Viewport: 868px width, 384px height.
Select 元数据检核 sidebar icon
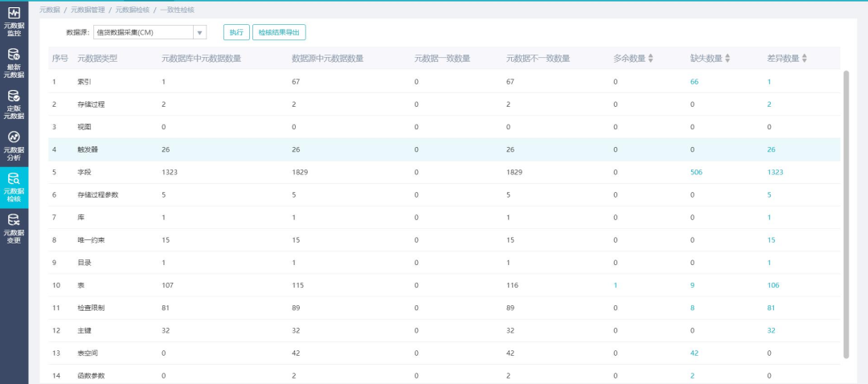tap(14, 187)
